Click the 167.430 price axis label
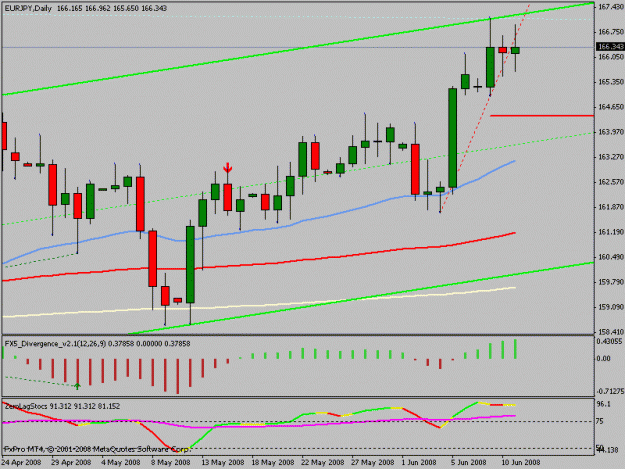Image resolution: width=625 pixels, height=469 pixels. 611,7
